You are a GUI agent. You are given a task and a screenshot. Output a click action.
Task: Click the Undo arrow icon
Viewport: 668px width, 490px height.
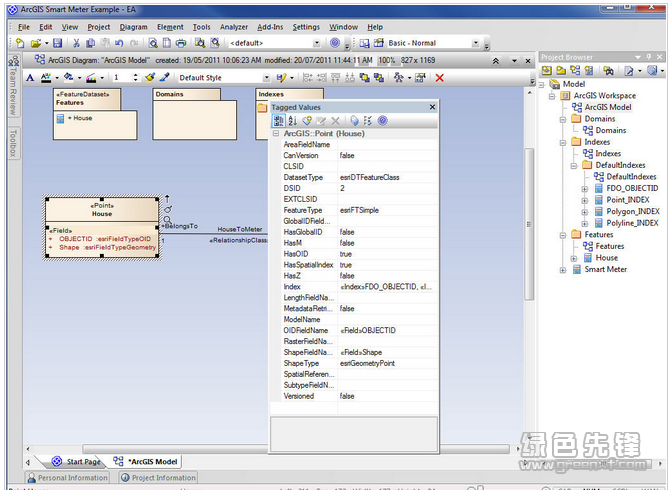click(x=119, y=43)
